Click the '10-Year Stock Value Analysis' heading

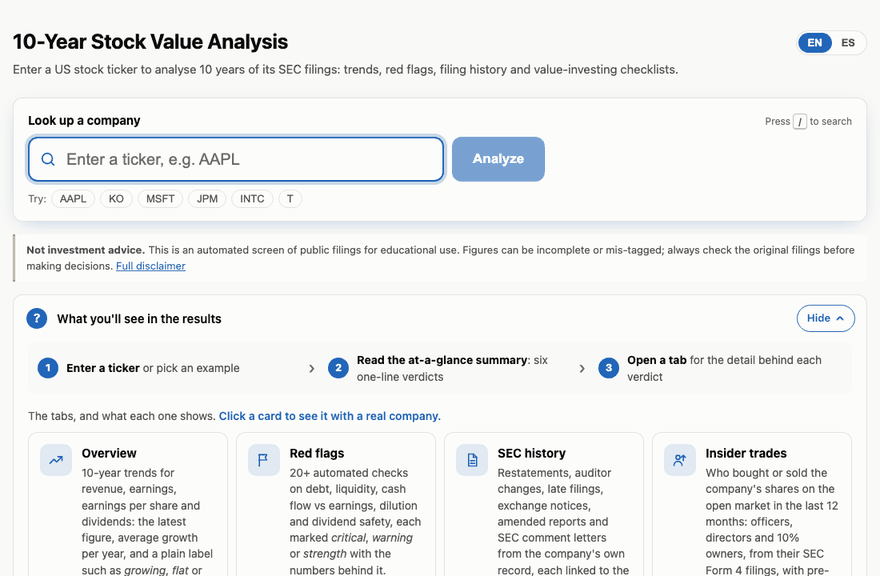point(150,42)
